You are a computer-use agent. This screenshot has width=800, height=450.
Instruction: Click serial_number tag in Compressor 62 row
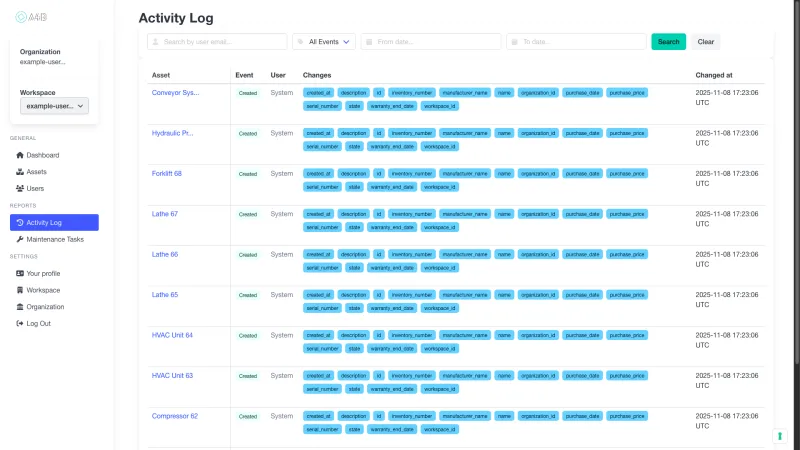coord(322,430)
